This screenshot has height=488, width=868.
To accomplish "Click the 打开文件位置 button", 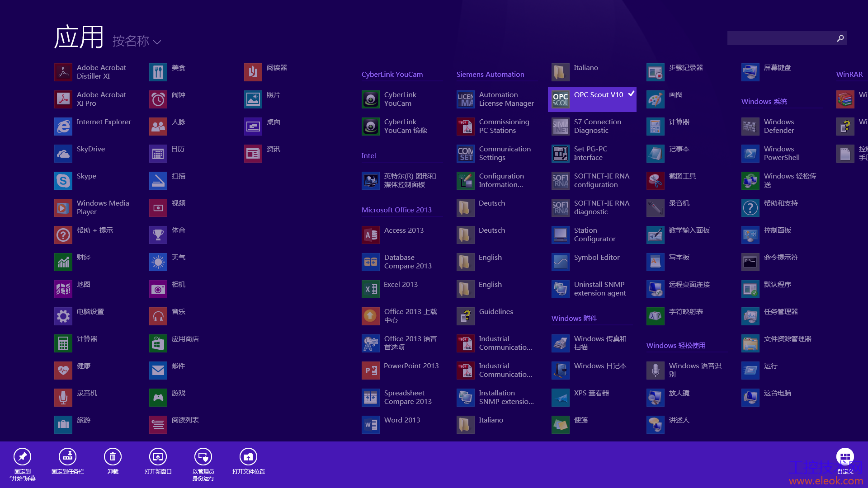I will point(249,462).
